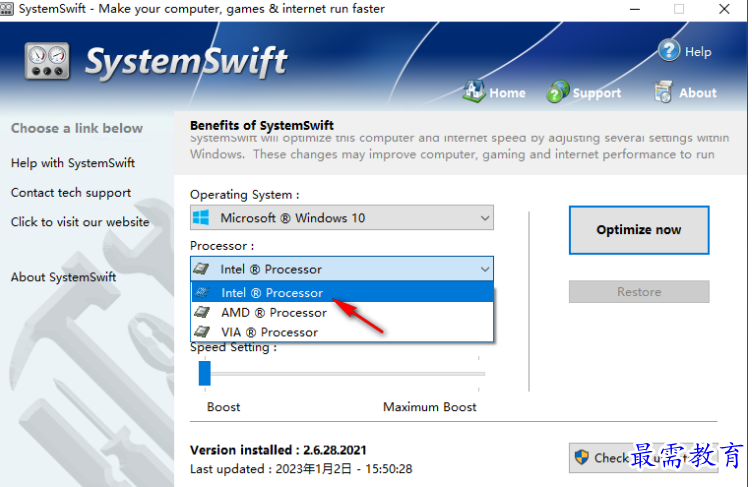Viewport: 752px width, 487px height.
Task: Click the About notepad icon
Action: [x=663, y=92]
